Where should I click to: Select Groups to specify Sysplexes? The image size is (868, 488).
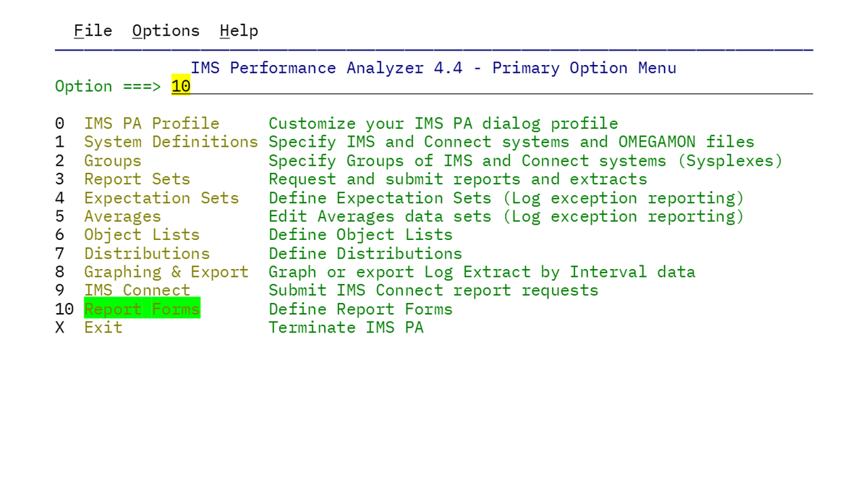[x=112, y=160]
